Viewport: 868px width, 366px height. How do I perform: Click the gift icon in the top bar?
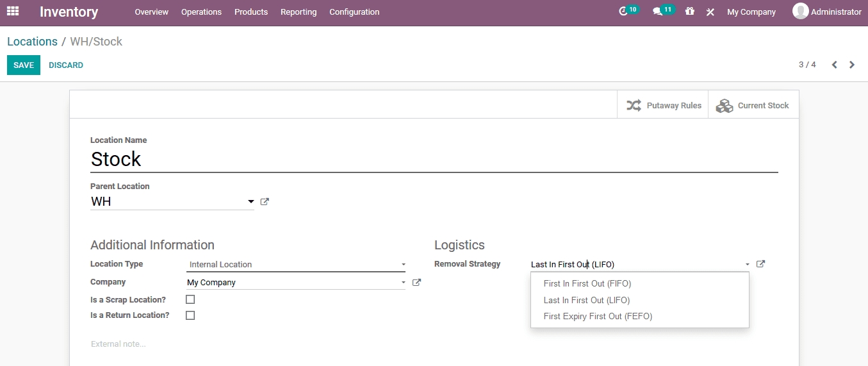pyautogui.click(x=690, y=12)
